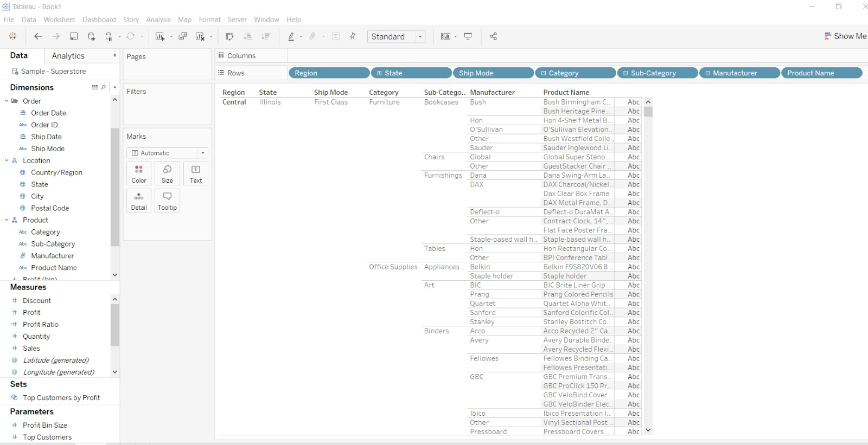868x445 pixels.
Task: Open the Standard fit dropdown
Action: point(397,36)
